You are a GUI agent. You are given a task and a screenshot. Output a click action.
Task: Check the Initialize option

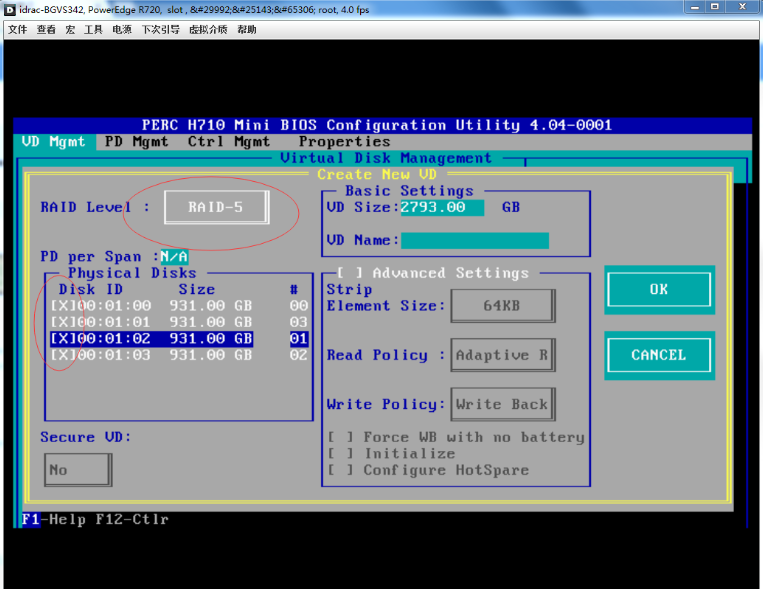click(x=340, y=454)
